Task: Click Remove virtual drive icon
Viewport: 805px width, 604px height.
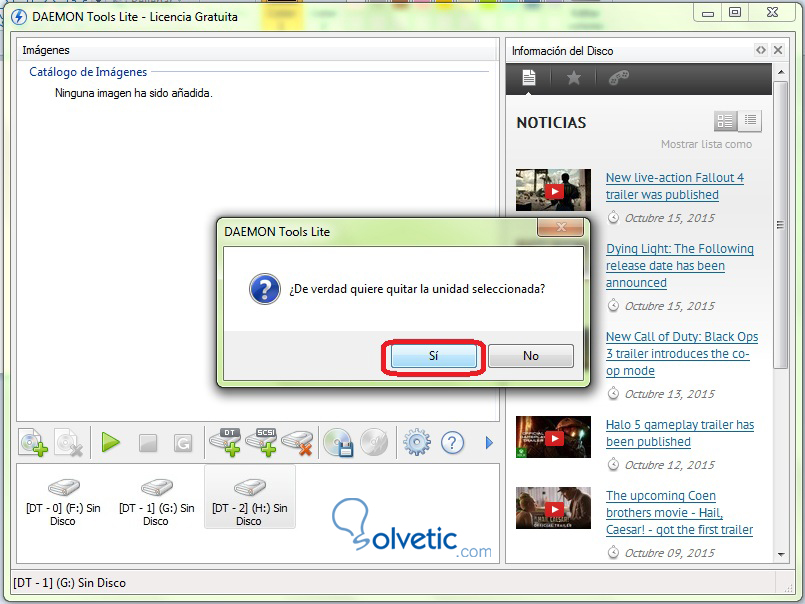Action: tap(298, 442)
